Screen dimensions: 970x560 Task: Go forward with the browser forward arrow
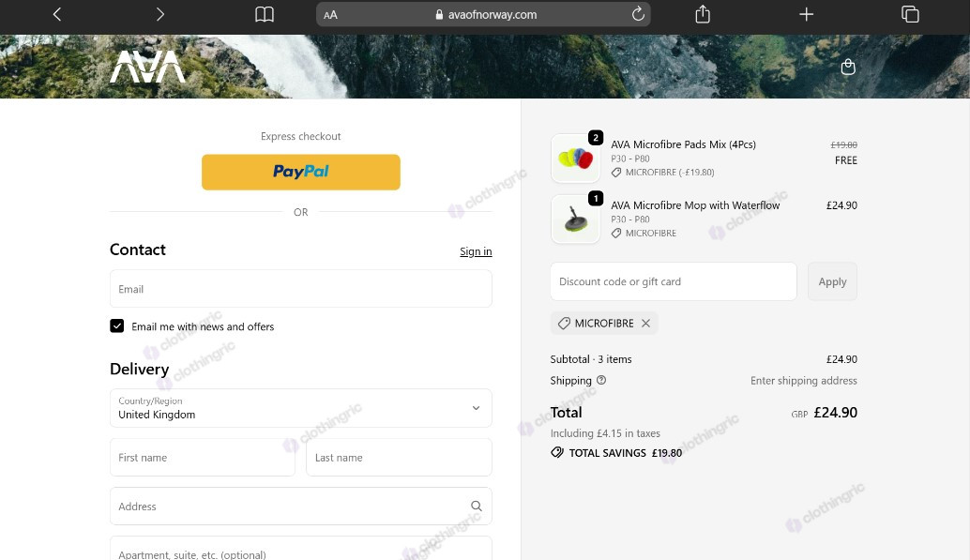coord(160,14)
